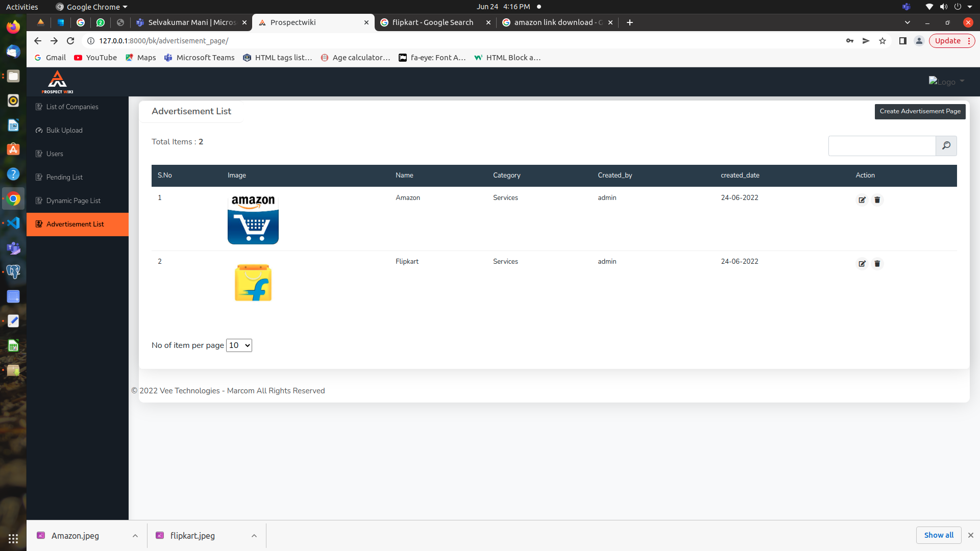Delete the Flipkart advertisement row
The image size is (980, 551).
[877, 264]
